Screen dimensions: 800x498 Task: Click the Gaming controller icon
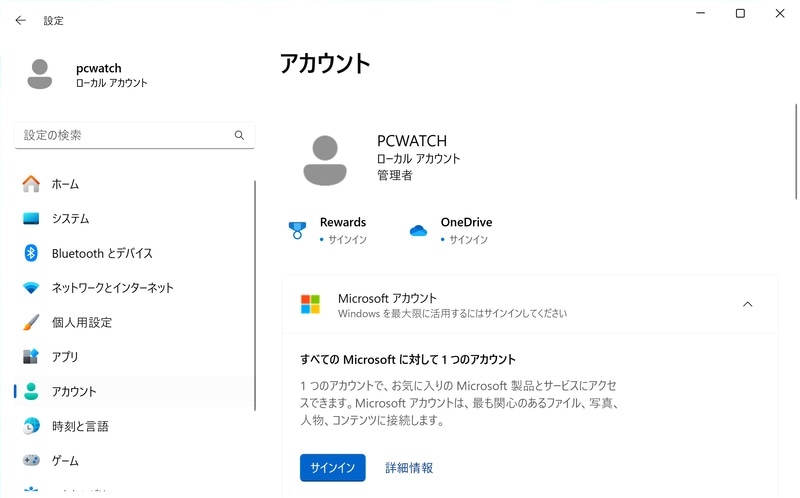pos(31,460)
